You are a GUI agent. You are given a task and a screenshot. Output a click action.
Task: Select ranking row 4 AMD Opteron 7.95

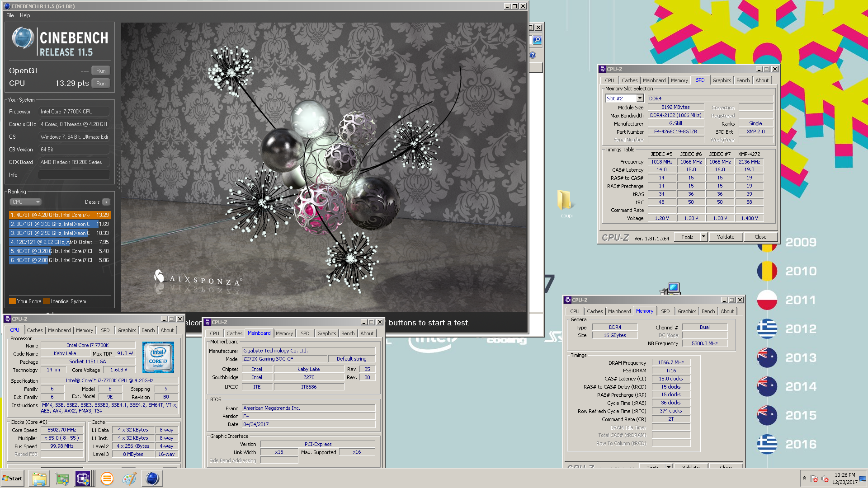tap(59, 242)
